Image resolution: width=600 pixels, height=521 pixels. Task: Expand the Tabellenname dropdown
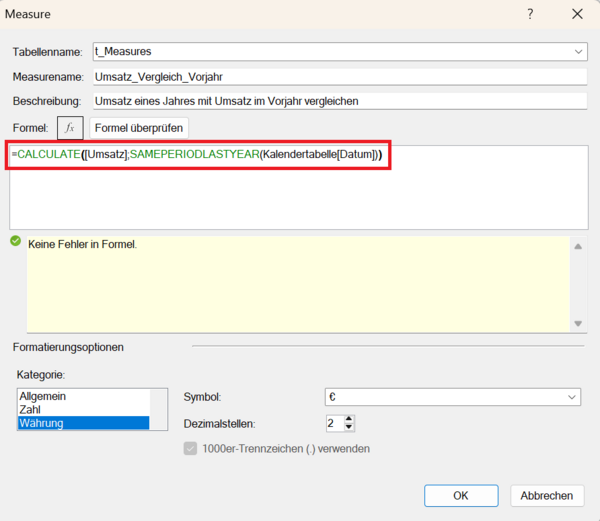point(579,52)
